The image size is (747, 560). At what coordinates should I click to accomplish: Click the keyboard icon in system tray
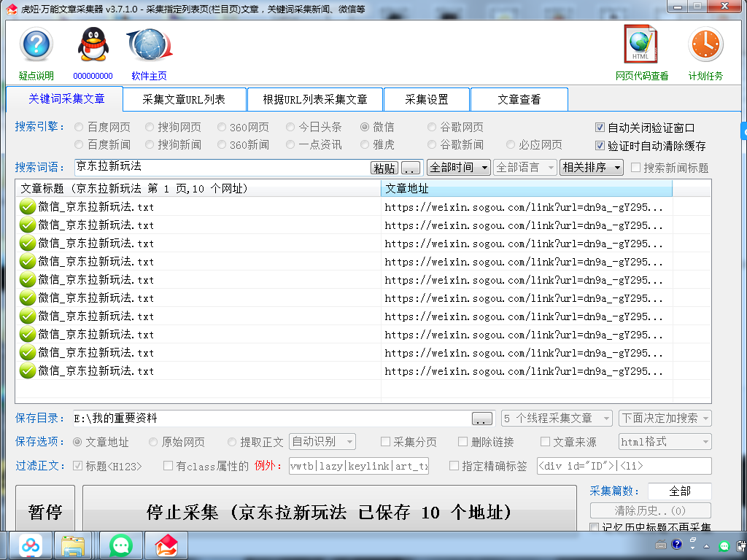[661, 545]
